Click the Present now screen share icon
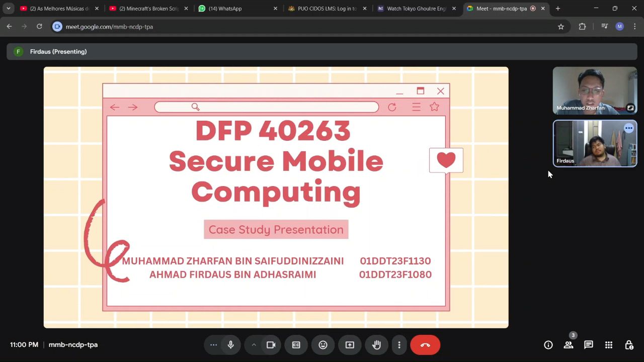The image size is (644, 362). (x=350, y=345)
